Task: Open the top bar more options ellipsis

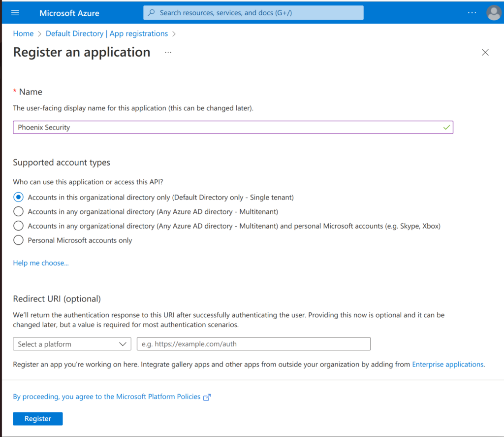Action: (472, 12)
